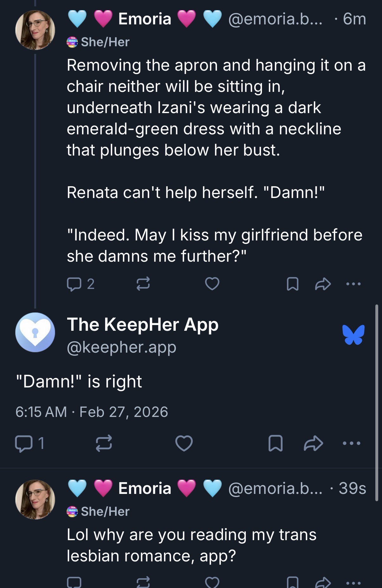
Task: Like the "Damn!" is right post
Action: tap(184, 443)
